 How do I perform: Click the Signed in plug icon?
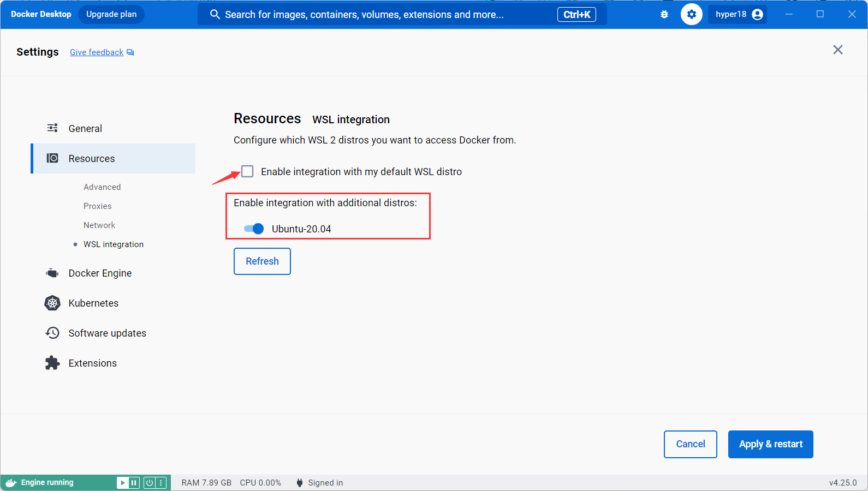pyautogui.click(x=299, y=483)
